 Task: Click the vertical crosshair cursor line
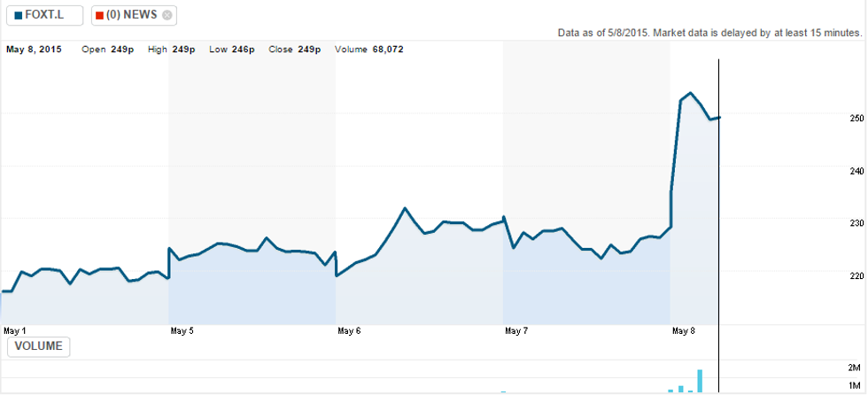[718, 226]
